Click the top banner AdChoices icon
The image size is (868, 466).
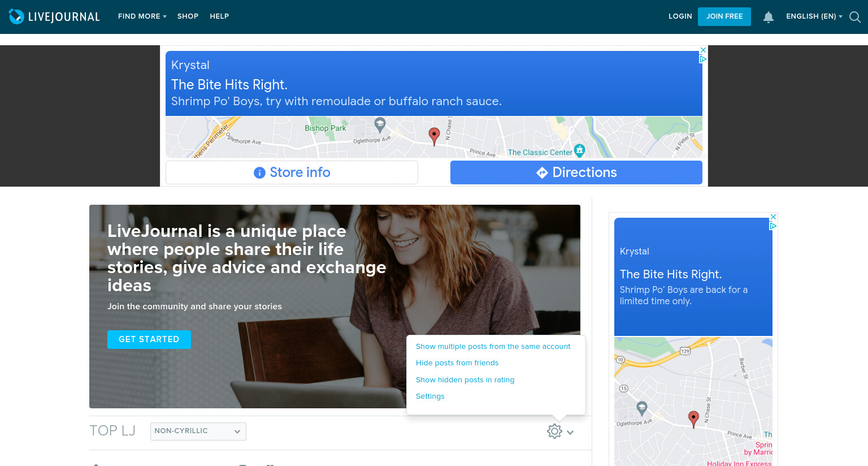click(704, 59)
